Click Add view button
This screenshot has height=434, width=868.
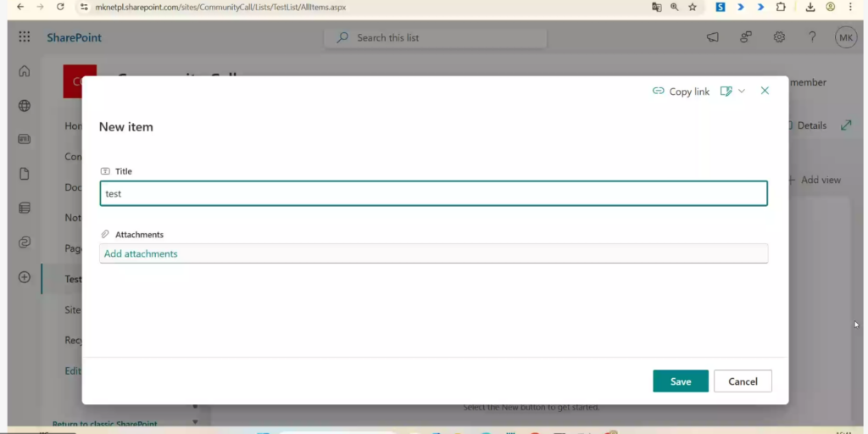pyautogui.click(x=815, y=180)
